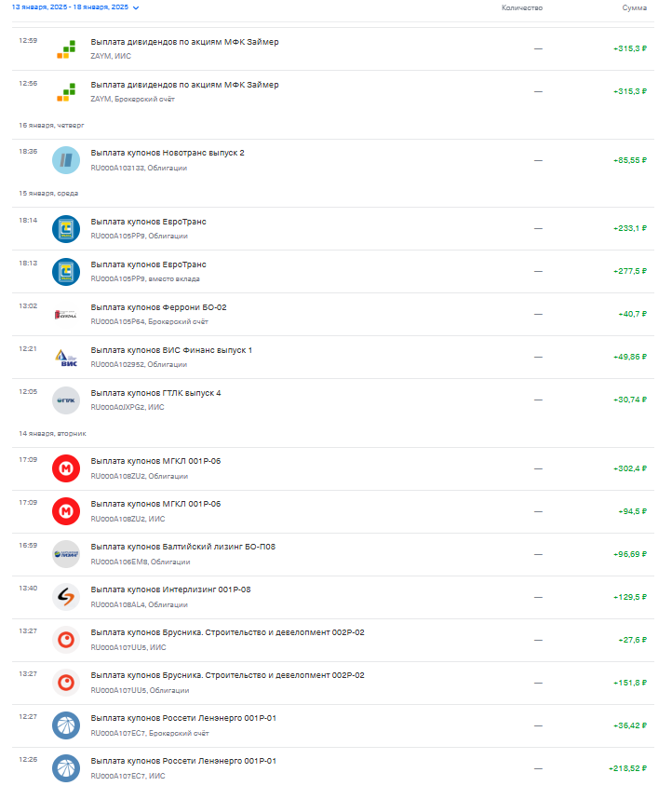Viewport: 672px width, 786px height.
Task: Click the Новотранс выпуск 2 logo icon
Action: [x=66, y=160]
